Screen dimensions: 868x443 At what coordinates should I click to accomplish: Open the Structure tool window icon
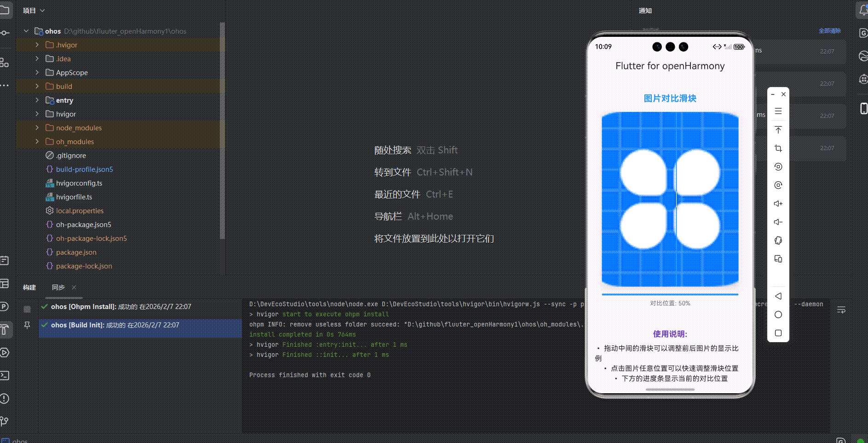click(x=4, y=62)
